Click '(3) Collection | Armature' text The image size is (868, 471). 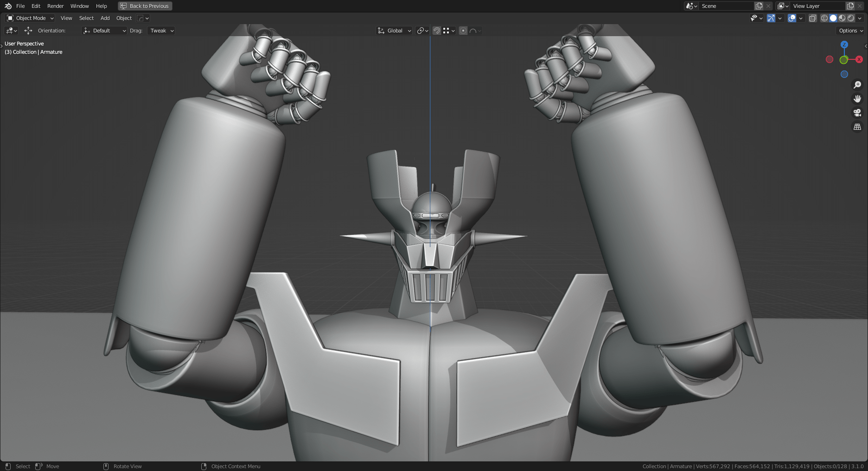click(33, 52)
